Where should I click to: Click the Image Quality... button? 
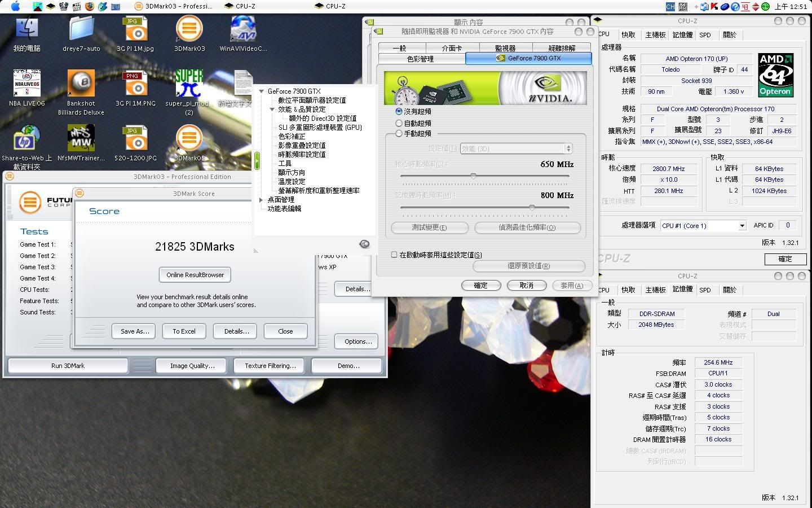[x=192, y=366]
